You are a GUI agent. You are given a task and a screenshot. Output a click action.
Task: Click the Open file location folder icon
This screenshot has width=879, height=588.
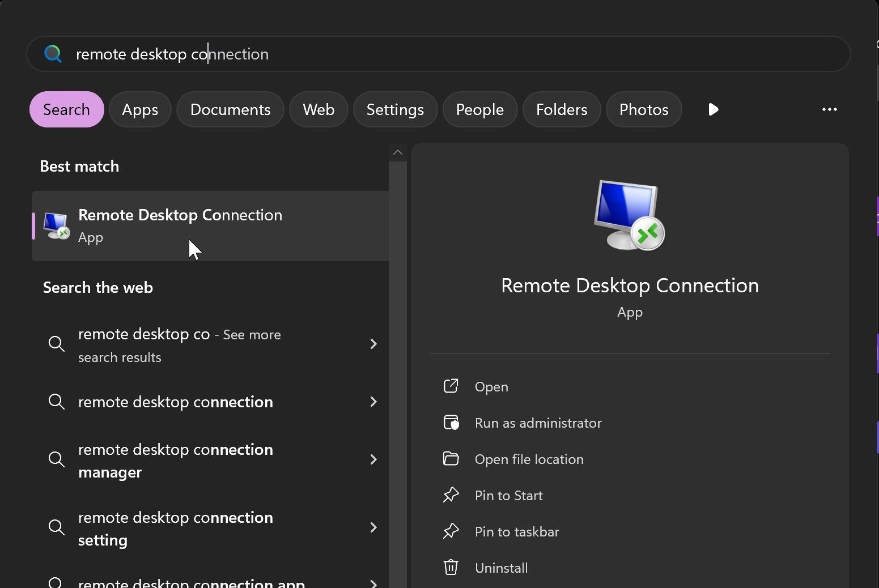click(451, 459)
